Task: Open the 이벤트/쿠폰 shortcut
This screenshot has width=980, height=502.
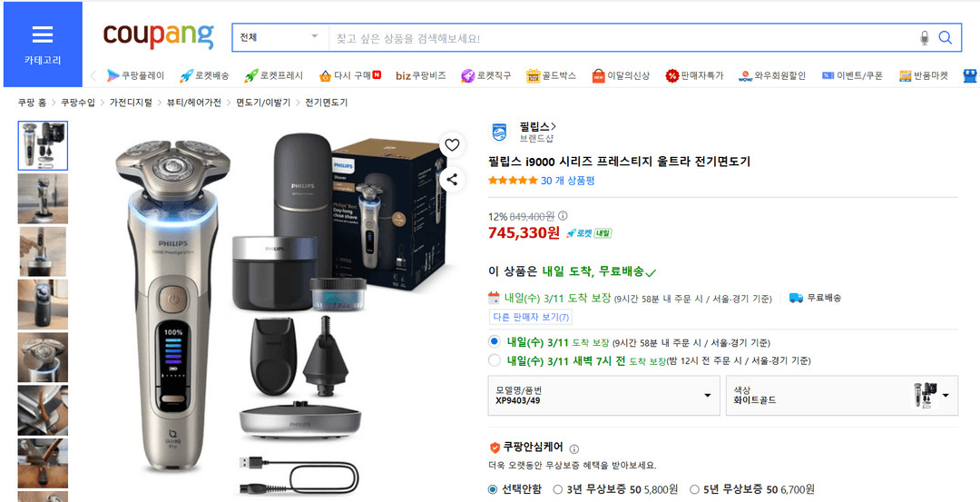Action: 852,75
